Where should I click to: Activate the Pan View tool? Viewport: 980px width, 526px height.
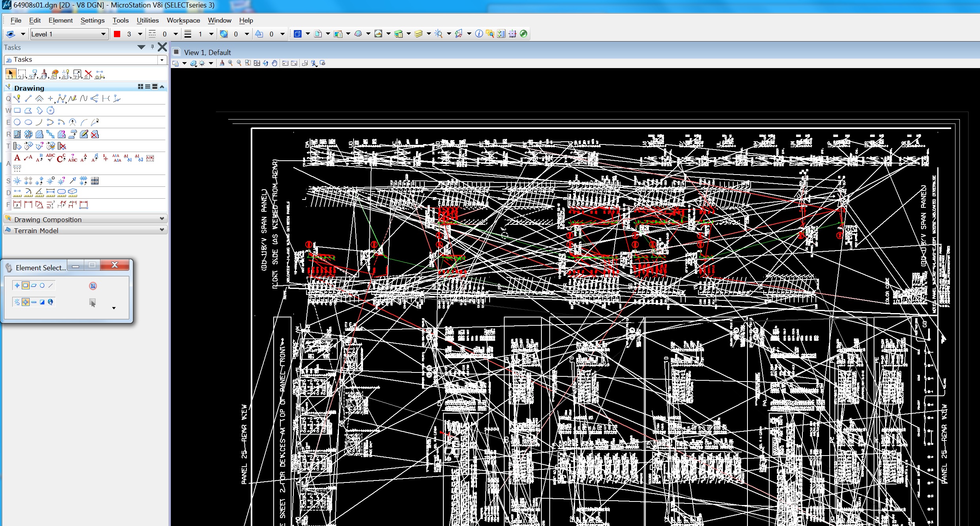coord(274,63)
